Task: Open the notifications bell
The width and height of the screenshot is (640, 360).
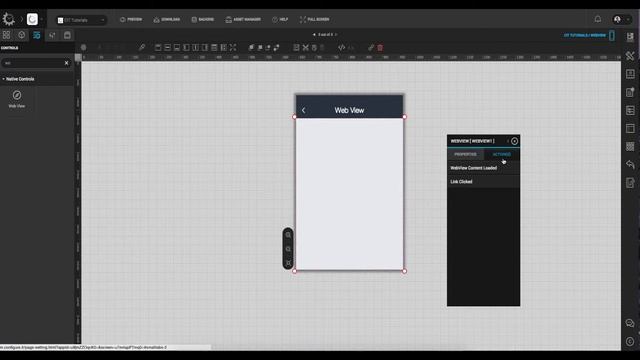Action: click(598, 19)
